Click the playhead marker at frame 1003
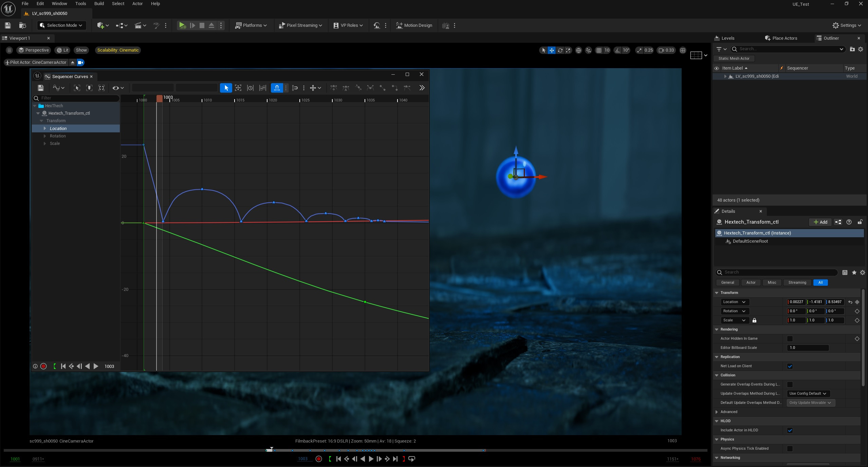Viewport: 868px width, 467px height. [x=159, y=98]
